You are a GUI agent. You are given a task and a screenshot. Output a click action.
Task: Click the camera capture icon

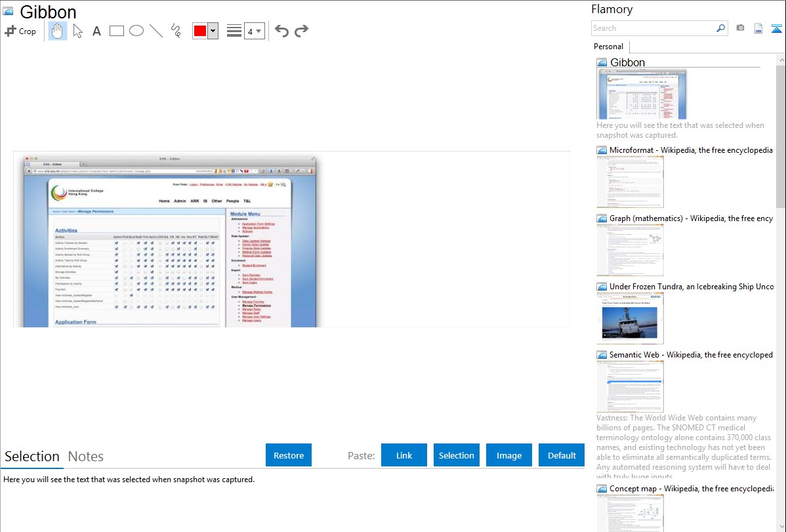[x=740, y=28]
